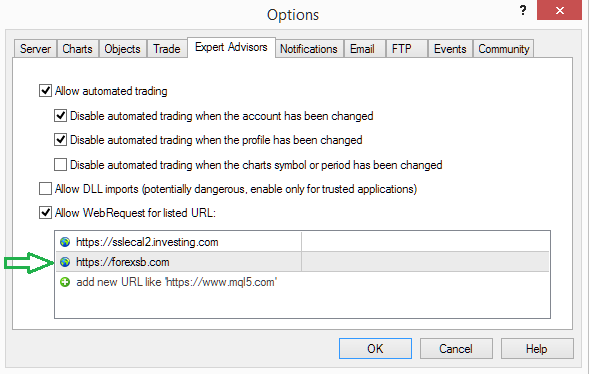Click the Help button
Screen dimensions: 589x374
click(x=537, y=349)
